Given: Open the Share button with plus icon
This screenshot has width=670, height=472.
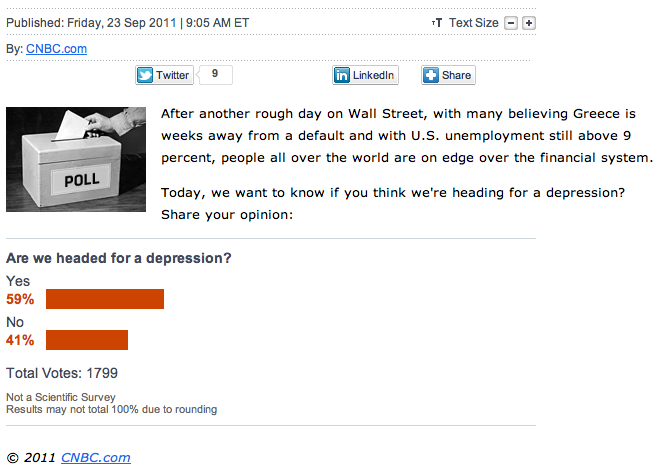Looking at the screenshot, I should pos(447,75).
